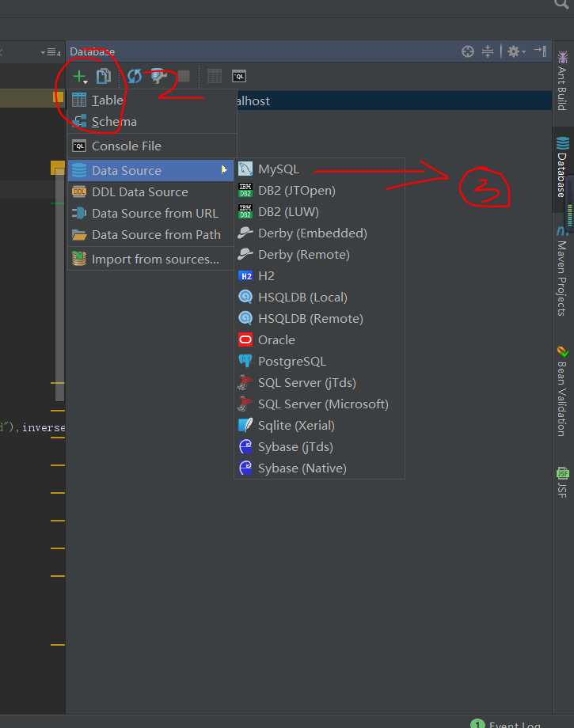Click the green plus New button
574x728 pixels.
point(80,76)
